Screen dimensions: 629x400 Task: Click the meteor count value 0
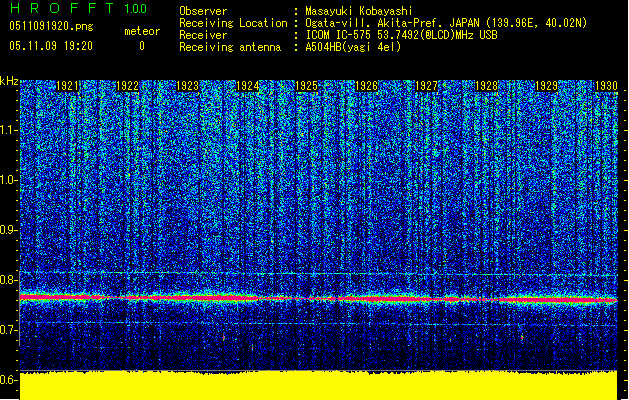tap(142, 46)
